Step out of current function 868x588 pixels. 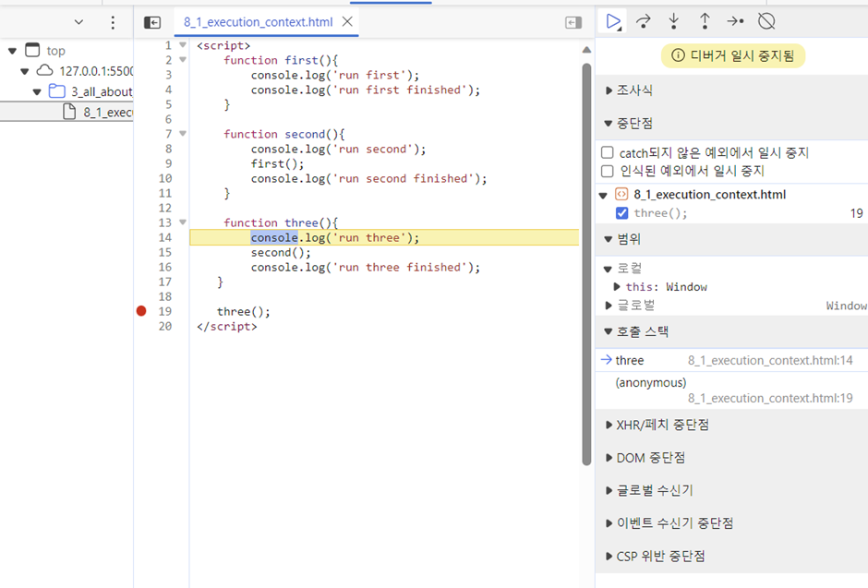click(705, 21)
